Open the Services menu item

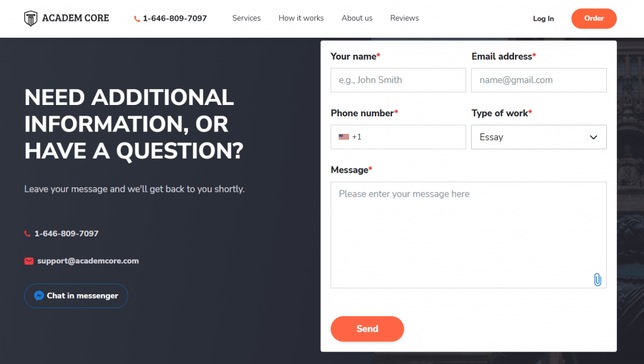(x=247, y=18)
